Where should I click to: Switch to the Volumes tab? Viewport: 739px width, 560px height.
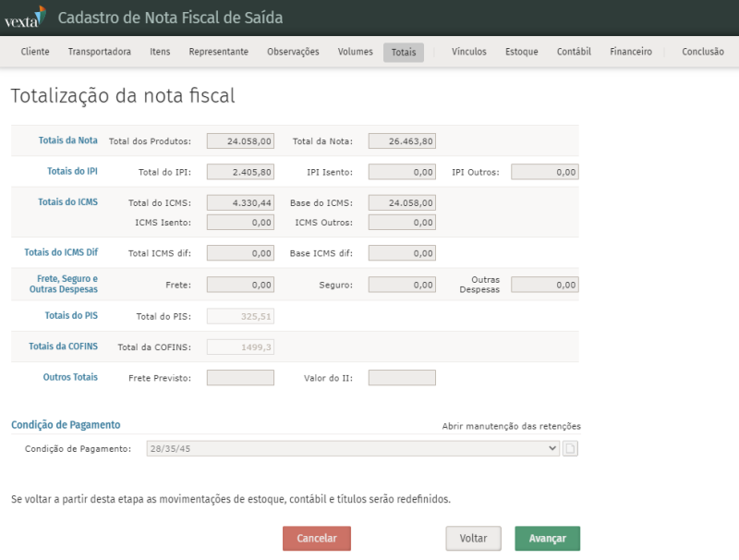pos(356,52)
